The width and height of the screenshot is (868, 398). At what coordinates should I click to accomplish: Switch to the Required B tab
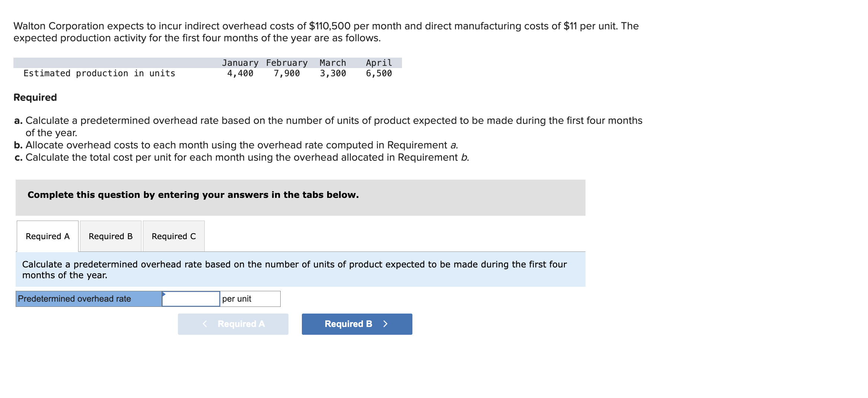click(x=111, y=236)
